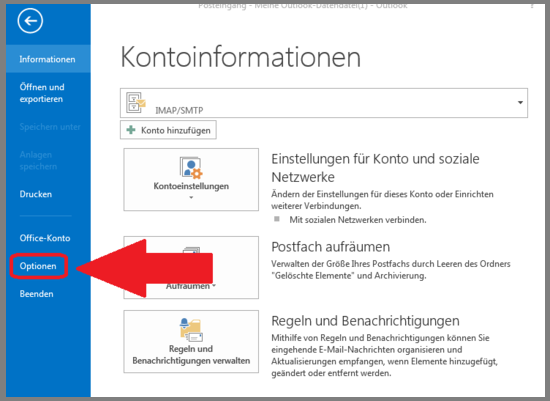
Task: Click the IMAP/SMTP account text
Action: [x=179, y=111]
